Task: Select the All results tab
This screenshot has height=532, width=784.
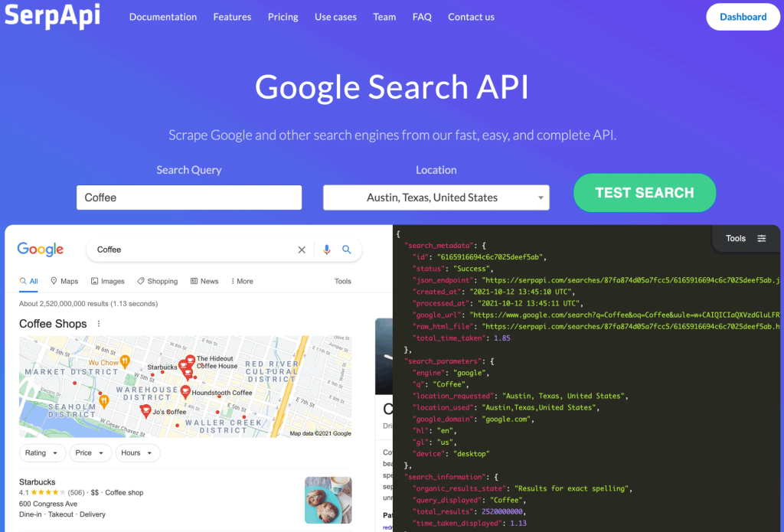Action: [x=28, y=281]
